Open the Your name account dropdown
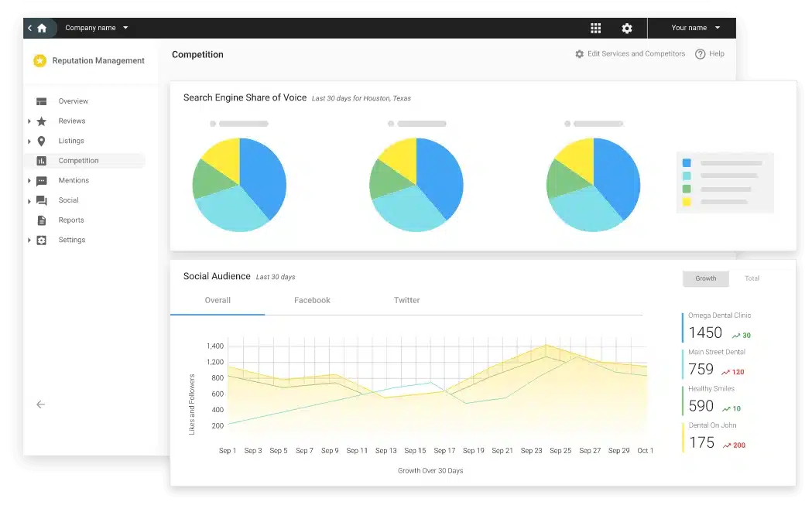 [x=692, y=28]
